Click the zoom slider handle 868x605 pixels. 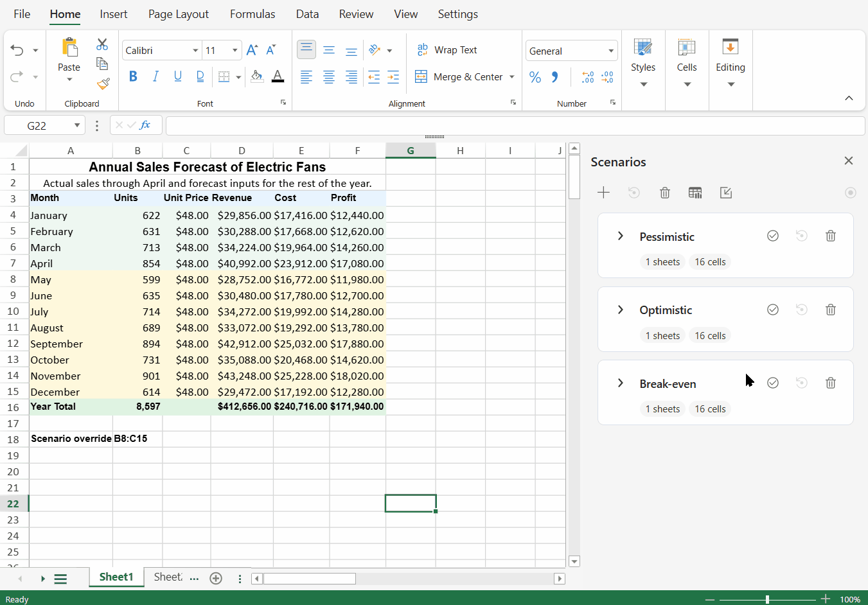coord(767,599)
